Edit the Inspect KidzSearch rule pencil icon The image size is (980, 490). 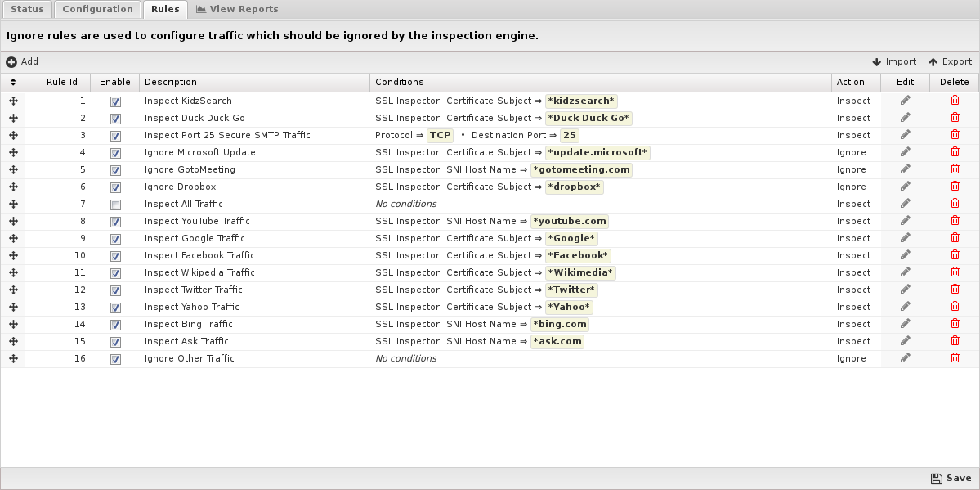click(905, 100)
